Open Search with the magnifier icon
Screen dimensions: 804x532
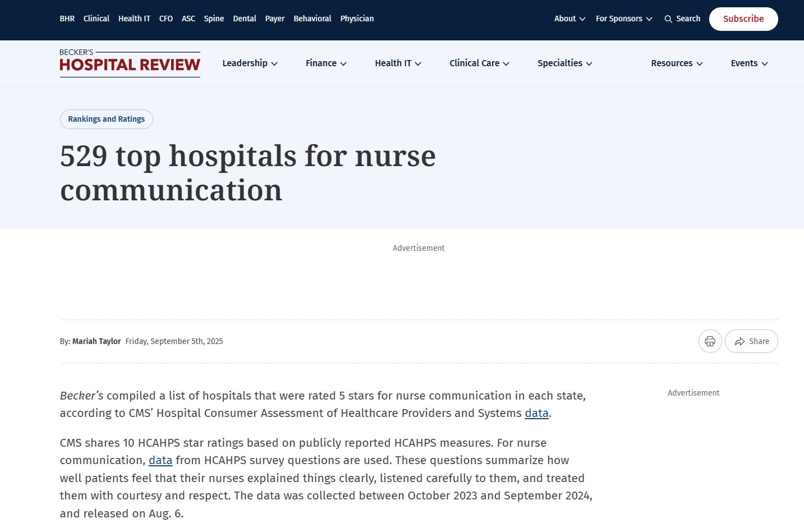pyautogui.click(x=682, y=19)
